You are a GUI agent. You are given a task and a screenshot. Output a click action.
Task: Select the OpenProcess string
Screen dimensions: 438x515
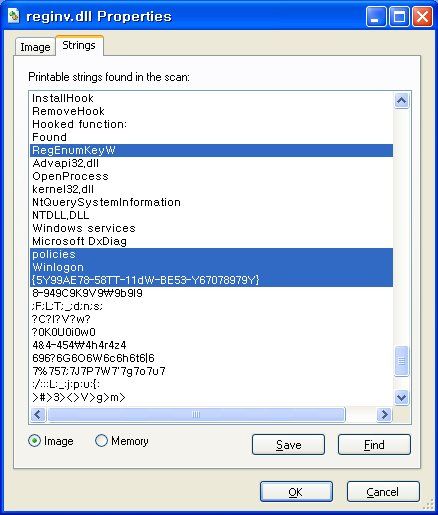coord(212,176)
